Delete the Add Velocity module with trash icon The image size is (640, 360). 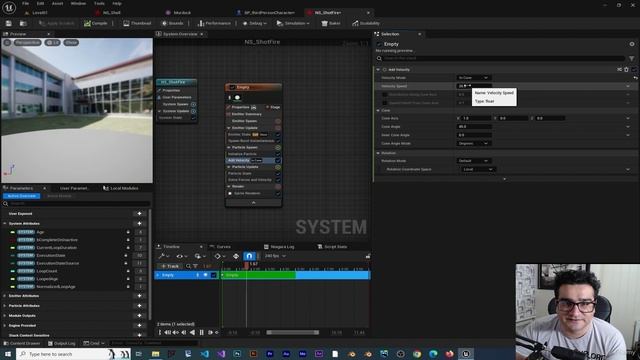point(627,70)
